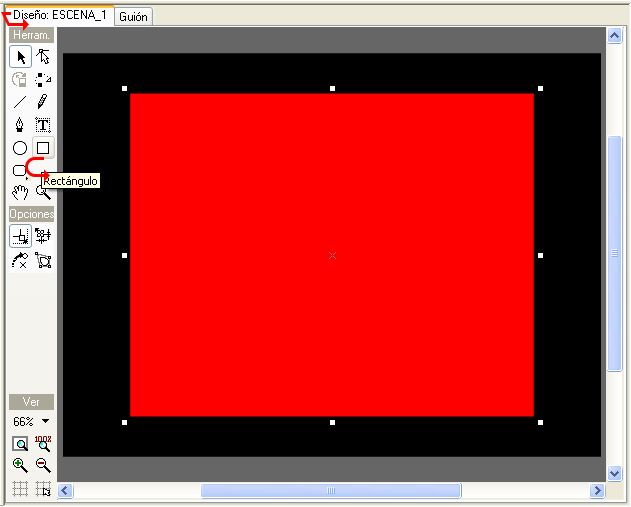Image resolution: width=631 pixels, height=507 pixels.
Task: Click the Opciones panel header
Action: [31, 214]
